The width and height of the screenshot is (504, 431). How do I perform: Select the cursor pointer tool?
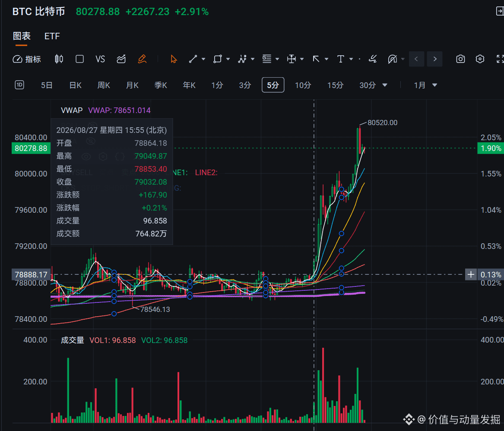(174, 59)
